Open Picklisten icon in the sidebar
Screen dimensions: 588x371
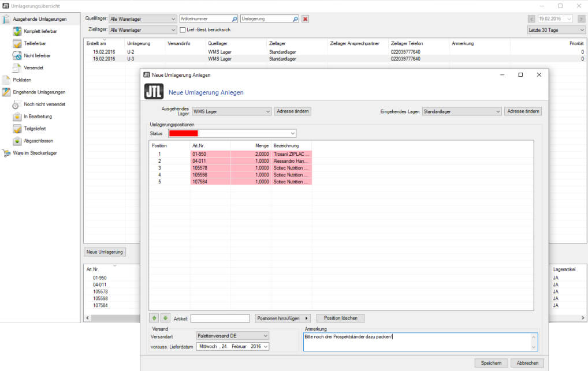click(6, 80)
